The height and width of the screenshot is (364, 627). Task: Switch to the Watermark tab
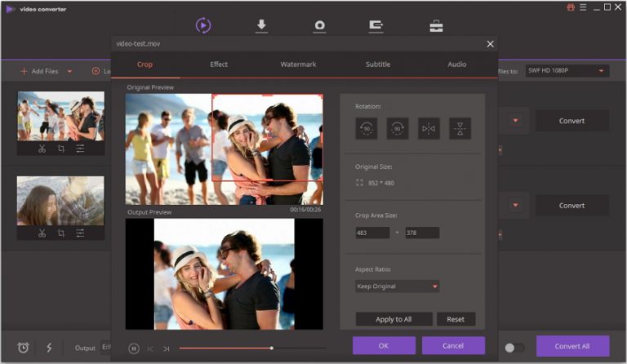tap(298, 64)
